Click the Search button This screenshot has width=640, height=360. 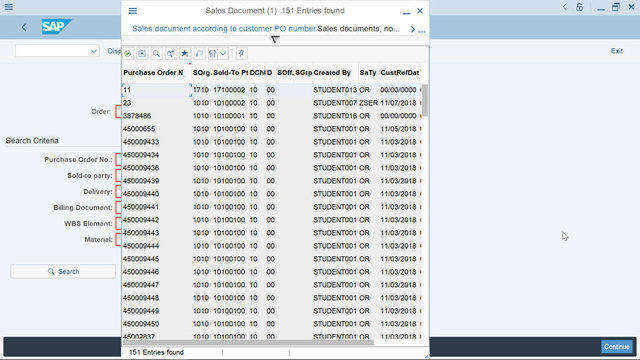tap(63, 271)
